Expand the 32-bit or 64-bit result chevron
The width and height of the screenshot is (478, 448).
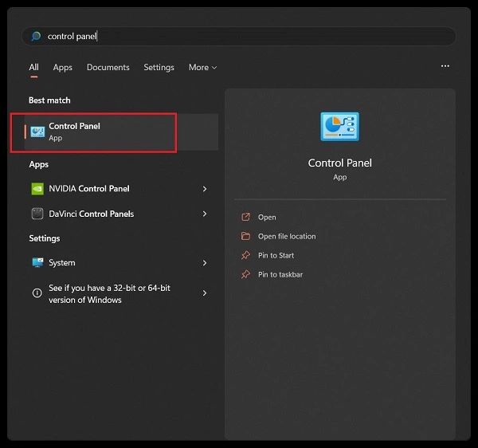(x=205, y=293)
